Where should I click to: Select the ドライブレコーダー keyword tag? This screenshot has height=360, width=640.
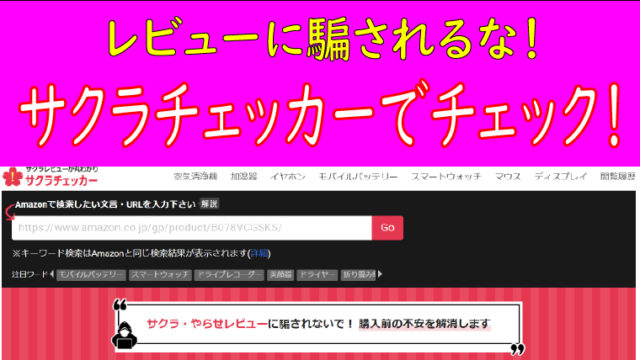229,275
